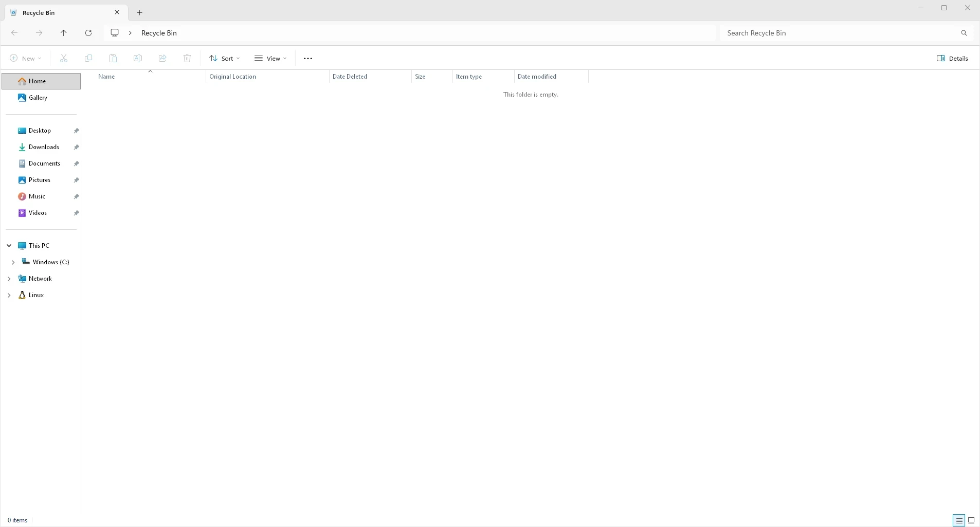The image size is (980, 527).
Task: Switch to details list view icon
Action: pyautogui.click(x=959, y=520)
